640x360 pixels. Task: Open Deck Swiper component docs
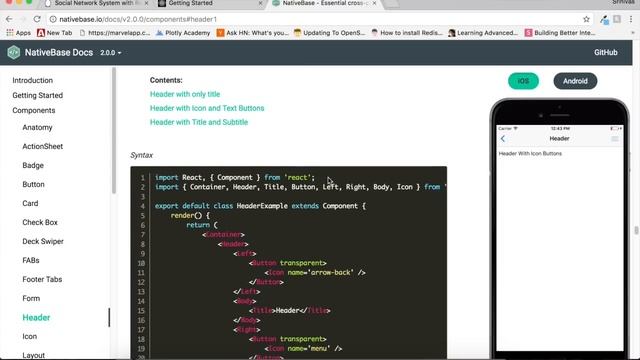pos(43,241)
